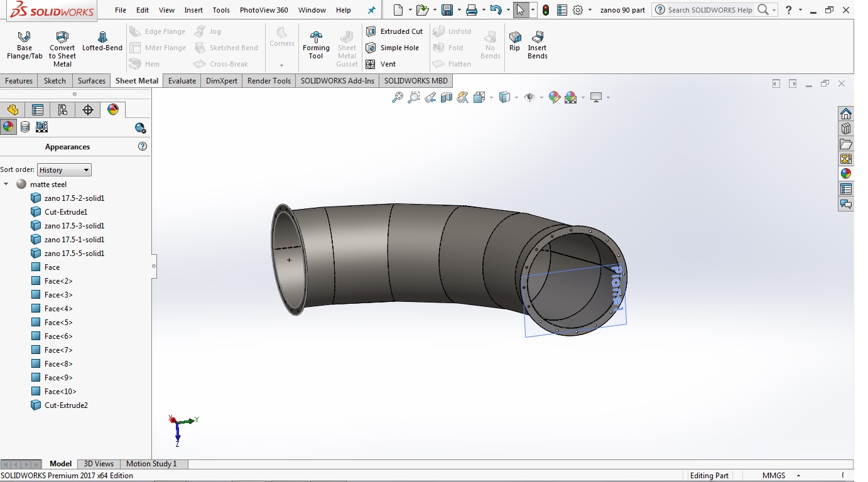
Task: Switch to the Evaluate tab
Action: pyautogui.click(x=182, y=81)
